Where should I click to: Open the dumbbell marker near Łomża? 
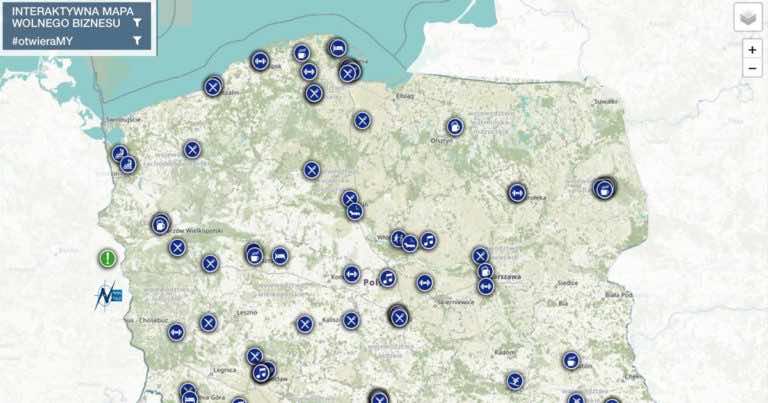tap(517, 193)
